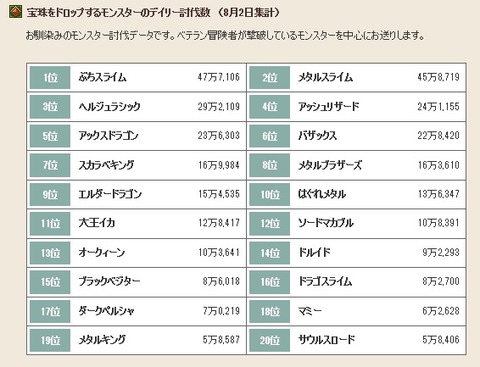Select the 7位 rank badge

50,165
